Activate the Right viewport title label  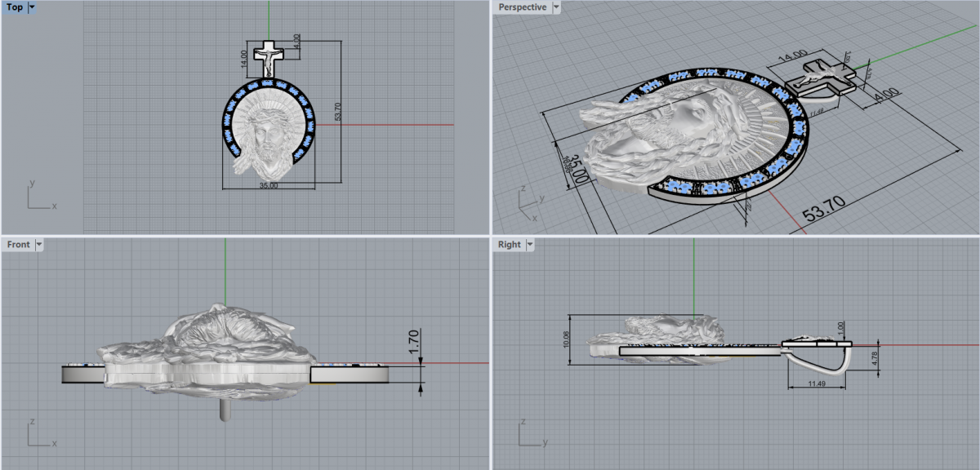(509, 244)
